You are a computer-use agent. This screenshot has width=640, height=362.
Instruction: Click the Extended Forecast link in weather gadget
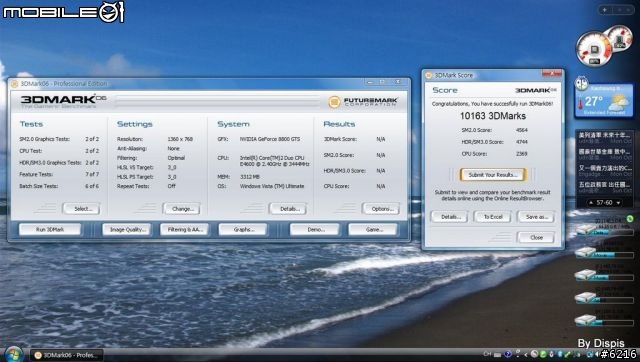pyautogui.click(x=604, y=113)
